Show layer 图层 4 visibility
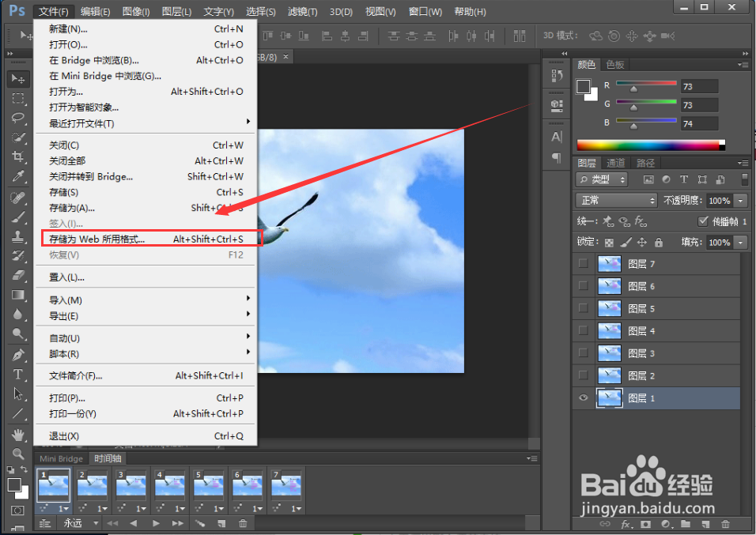 [584, 330]
